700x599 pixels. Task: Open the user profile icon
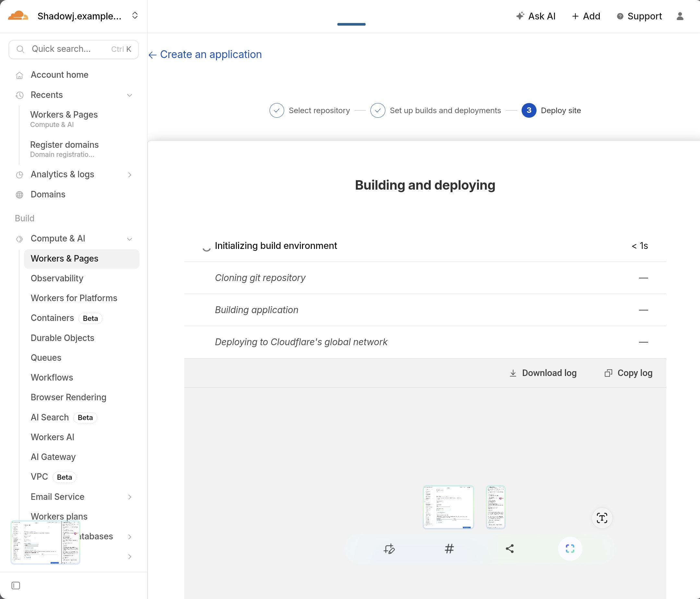pos(680,16)
